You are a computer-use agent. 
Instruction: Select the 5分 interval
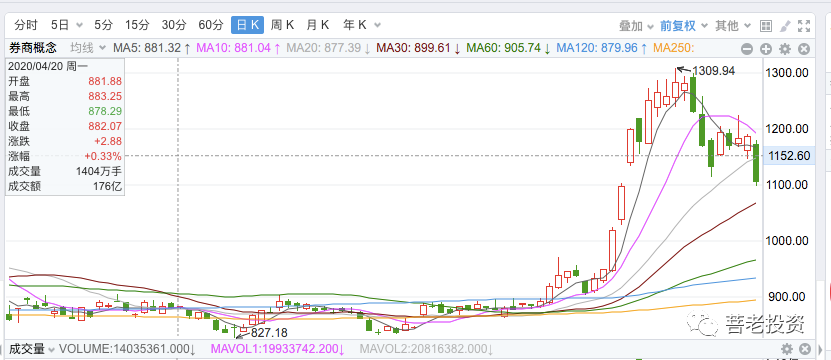tap(104, 25)
